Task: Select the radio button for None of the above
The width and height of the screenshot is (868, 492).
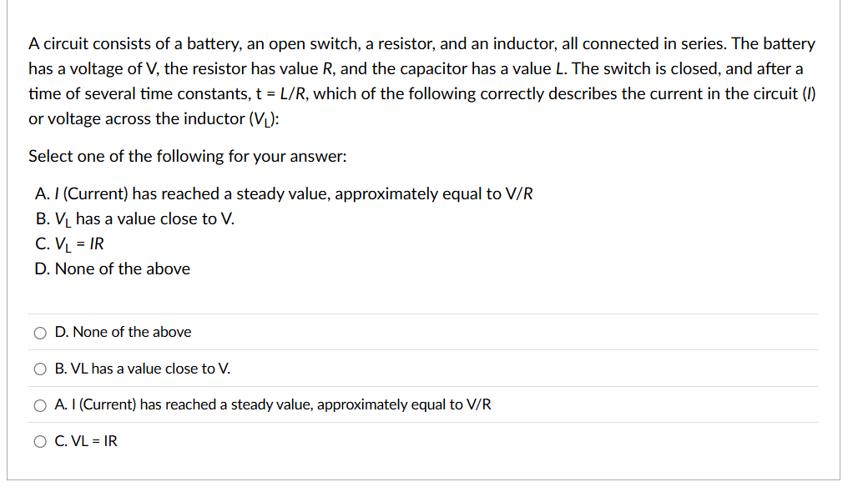Action: [x=40, y=333]
